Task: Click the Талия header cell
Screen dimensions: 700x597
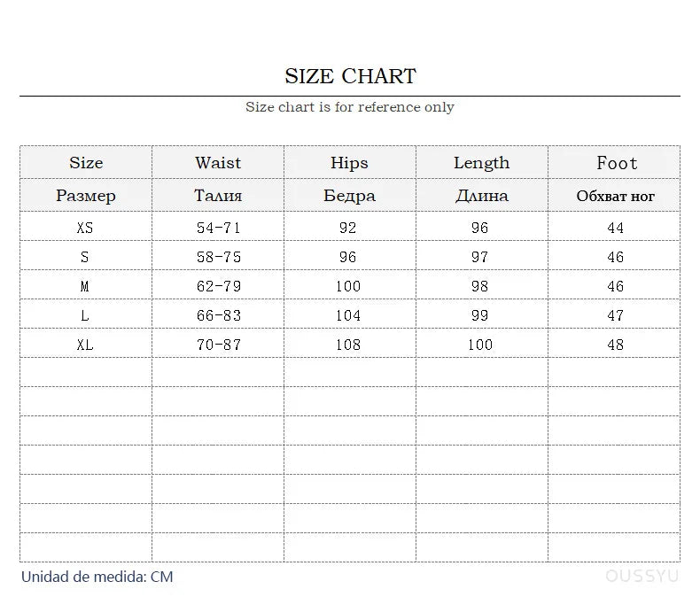Action: tap(218, 196)
